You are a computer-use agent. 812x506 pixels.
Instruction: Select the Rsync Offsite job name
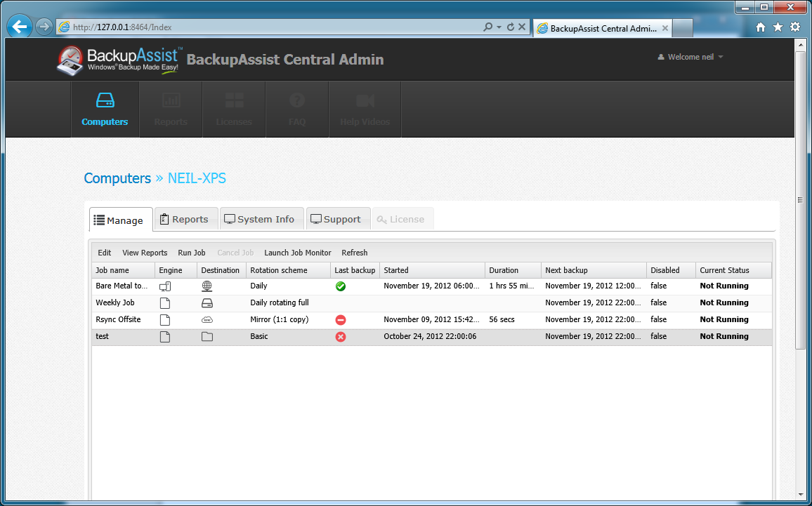coord(118,319)
